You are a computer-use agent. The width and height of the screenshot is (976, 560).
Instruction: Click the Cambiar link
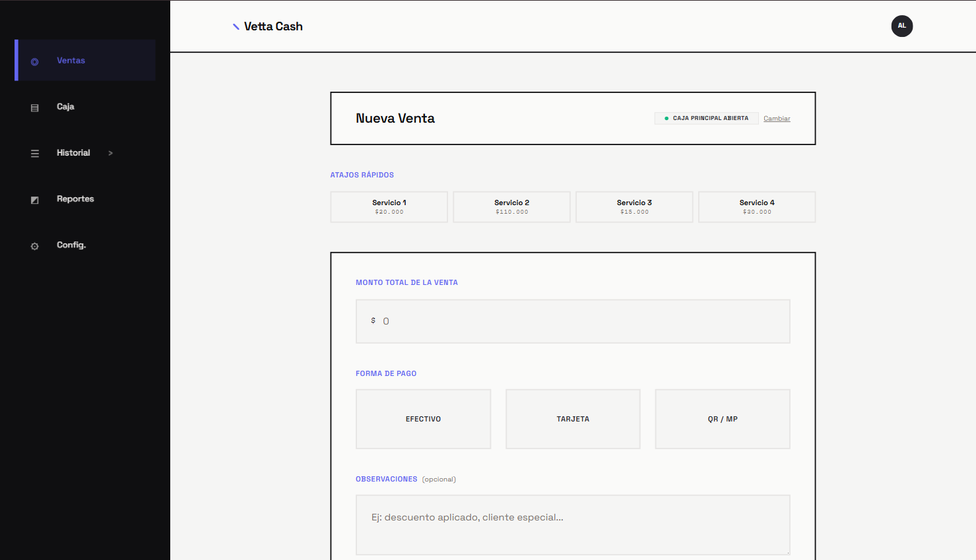(x=777, y=119)
